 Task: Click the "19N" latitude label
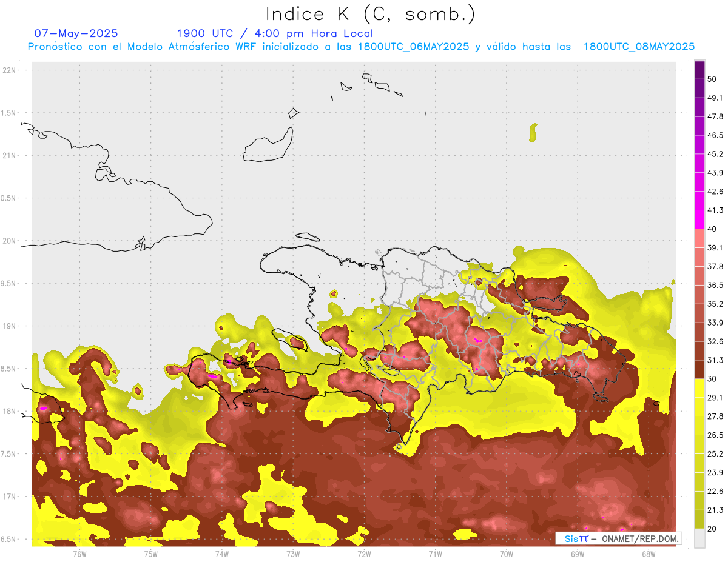(10, 326)
